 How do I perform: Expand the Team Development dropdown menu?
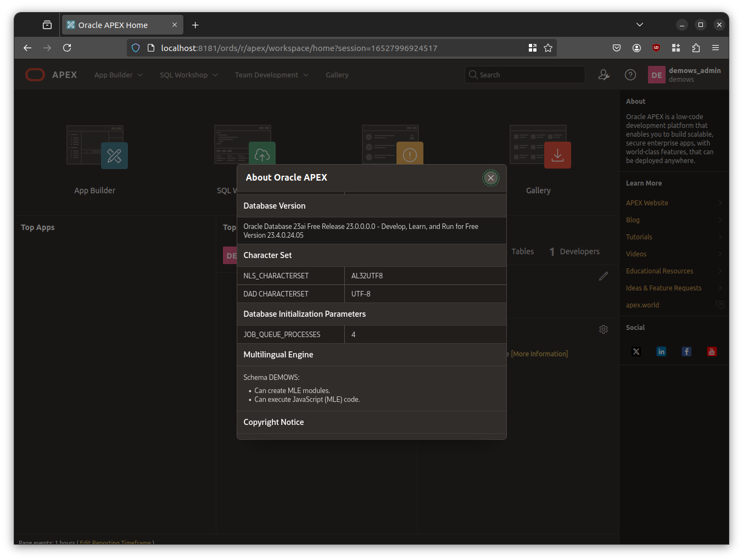point(271,75)
